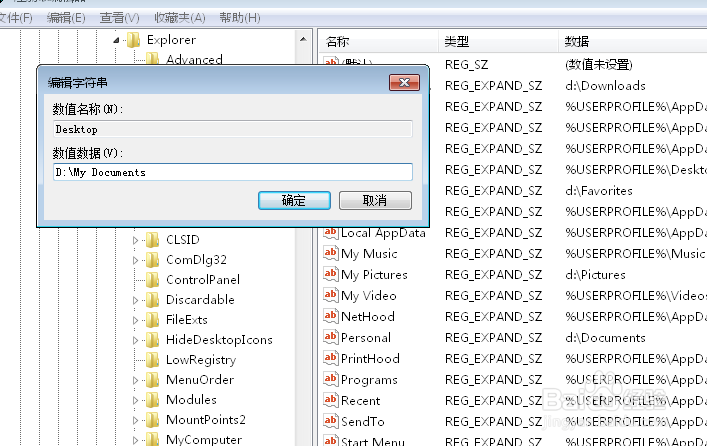Confirm the edit with 确定 button

tap(294, 200)
